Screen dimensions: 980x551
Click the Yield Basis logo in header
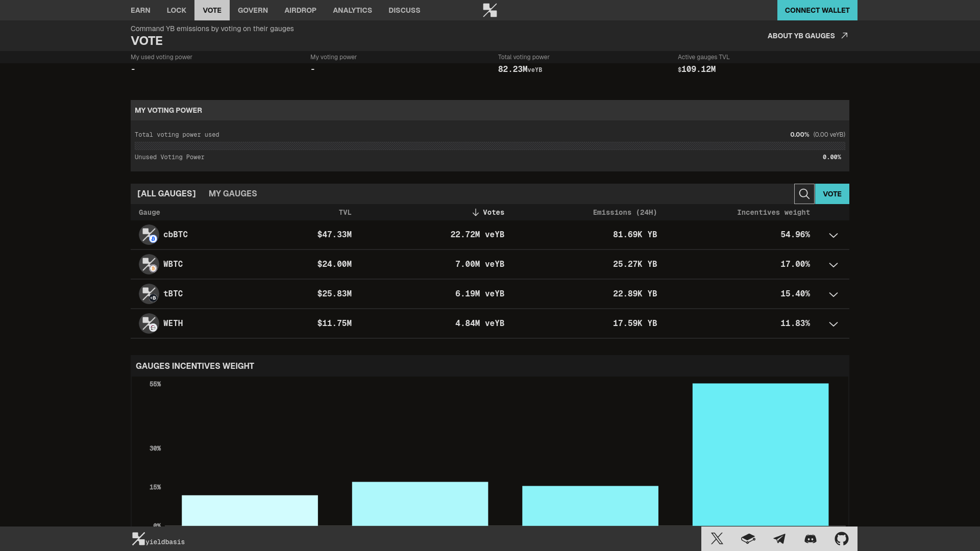[490, 10]
